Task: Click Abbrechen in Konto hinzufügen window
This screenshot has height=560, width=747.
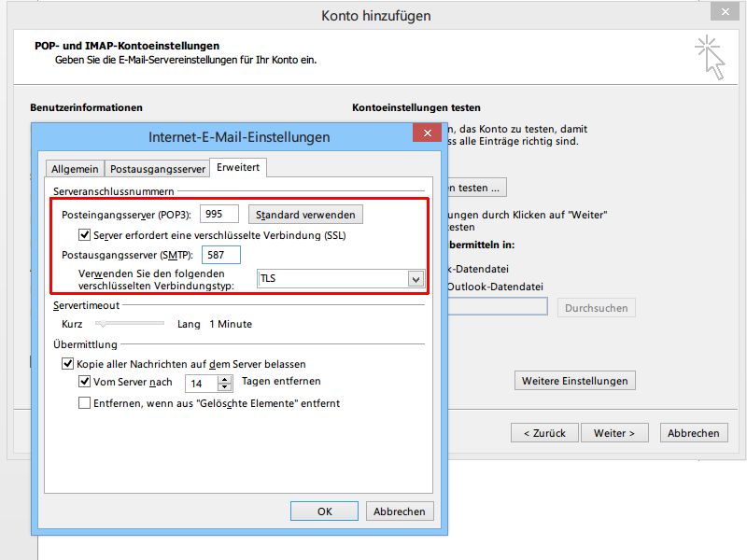Action: (693, 433)
